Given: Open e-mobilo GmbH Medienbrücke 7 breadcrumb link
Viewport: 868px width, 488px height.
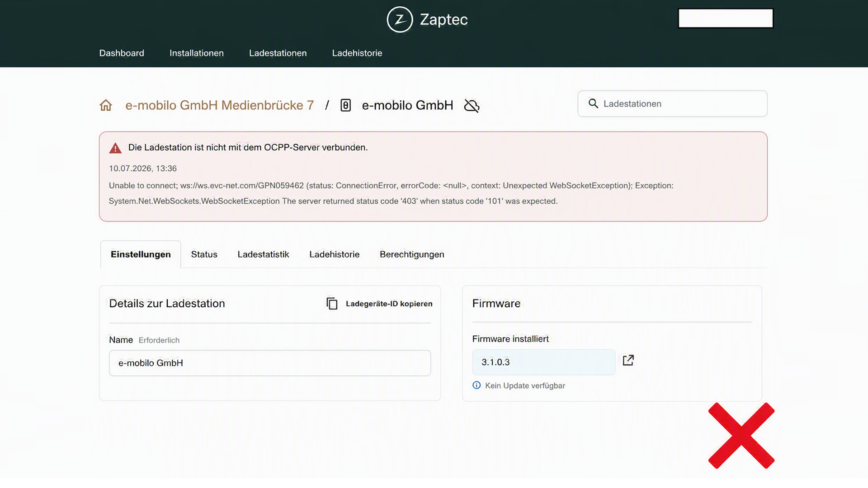Looking at the screenshot, I should point(220,105).
